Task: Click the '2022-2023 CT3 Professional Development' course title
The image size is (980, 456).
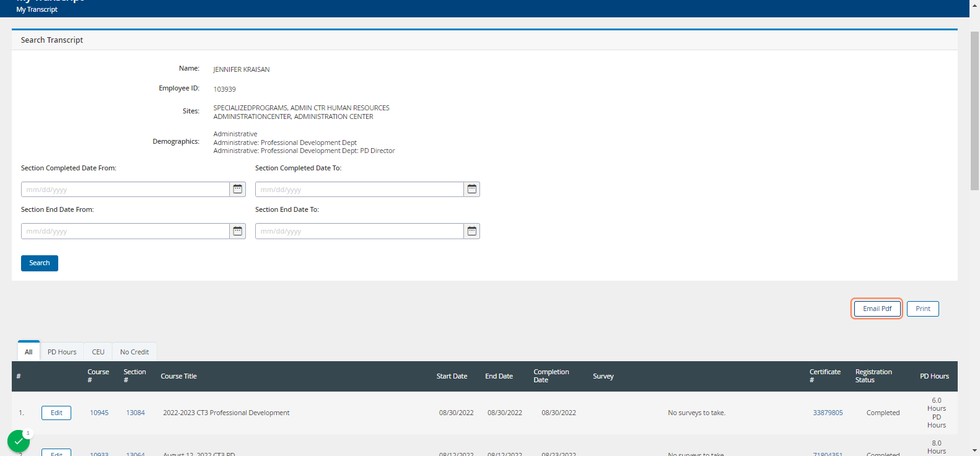Action: tap(226, 413)
